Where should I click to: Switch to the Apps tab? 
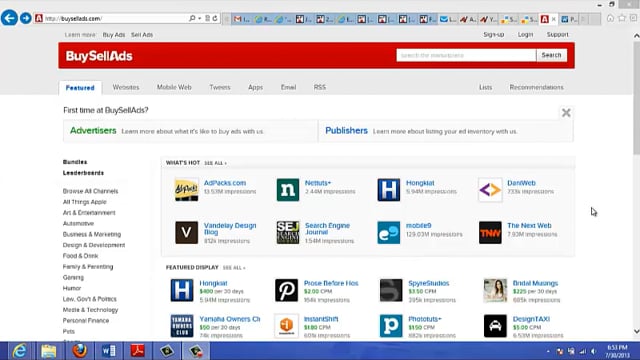256,87
